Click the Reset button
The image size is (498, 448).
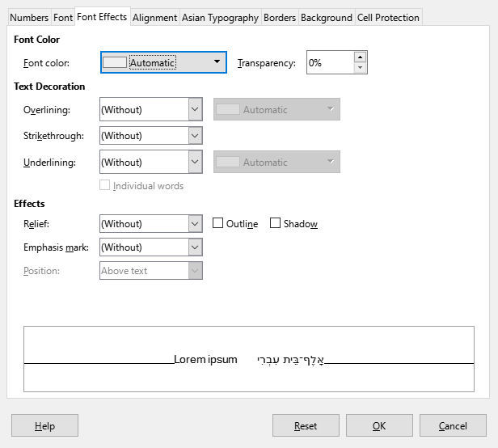(x=306, y=425)
